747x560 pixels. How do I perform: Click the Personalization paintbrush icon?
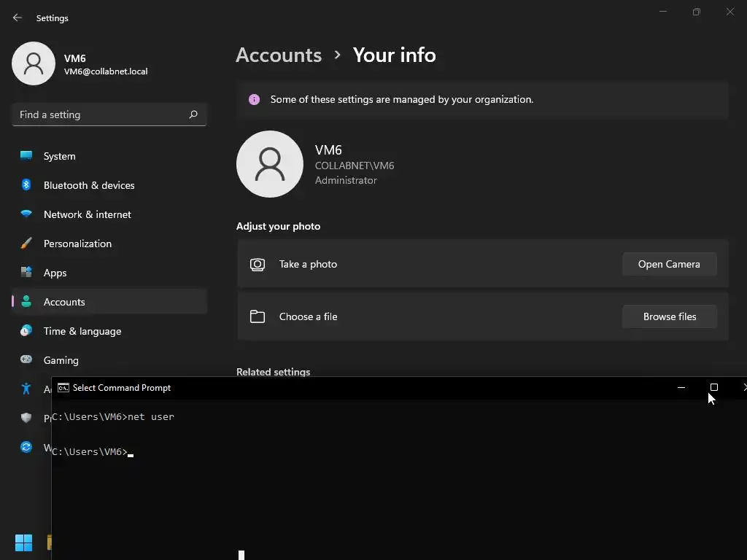(x=26, y=244)
